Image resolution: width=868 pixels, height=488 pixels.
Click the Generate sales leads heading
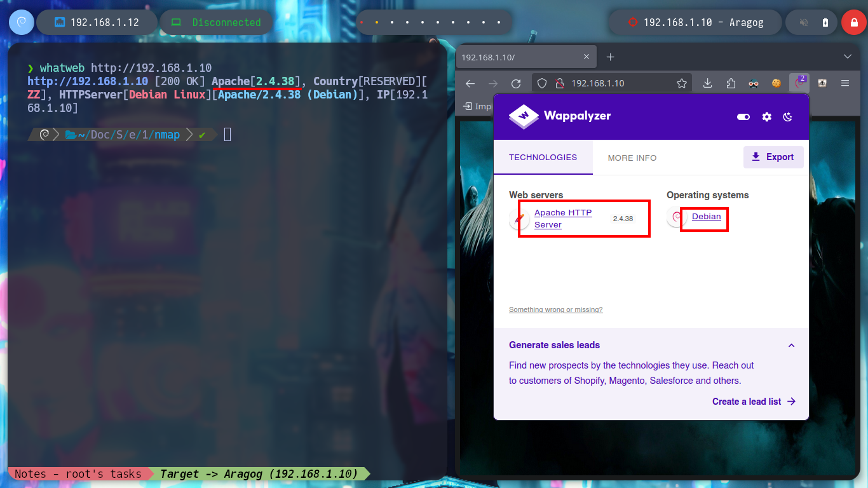coord(555,345)
